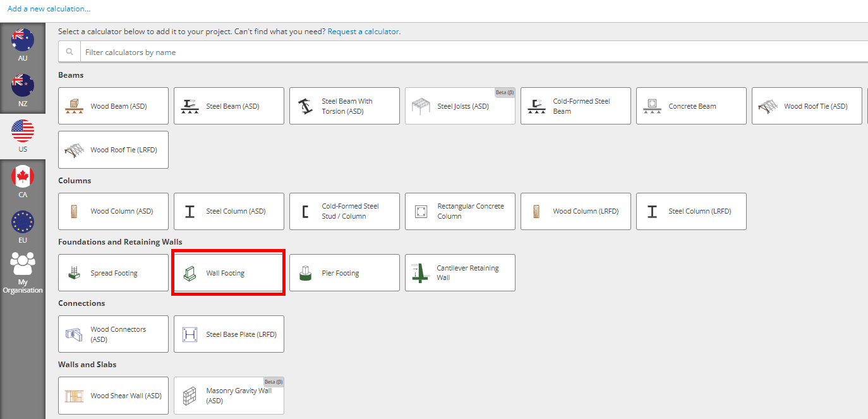Screen dimensions: 868x419
Task: Choose the Steel Column (LRFD) calculator
Action: coord(691,211)
